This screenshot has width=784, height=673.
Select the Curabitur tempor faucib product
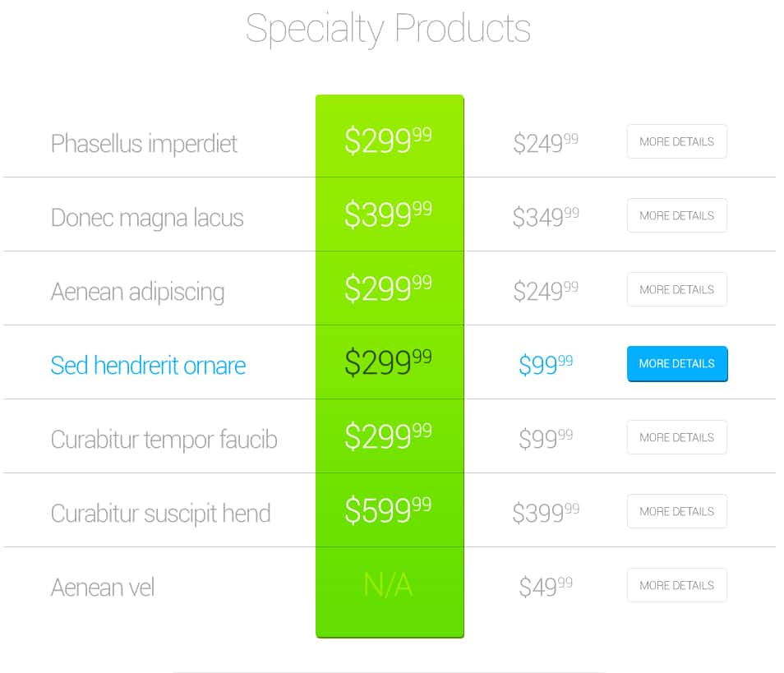(164, 440)
